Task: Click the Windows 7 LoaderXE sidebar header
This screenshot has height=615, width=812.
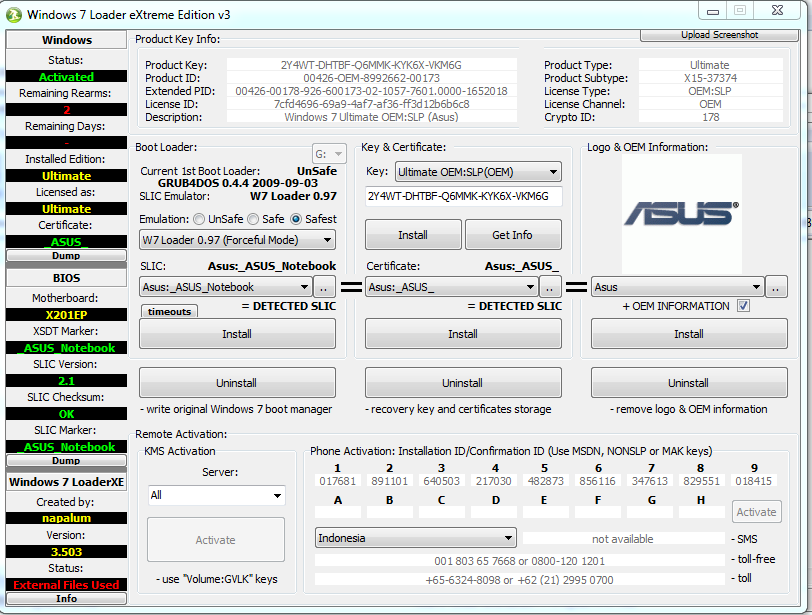Action: 66,482
